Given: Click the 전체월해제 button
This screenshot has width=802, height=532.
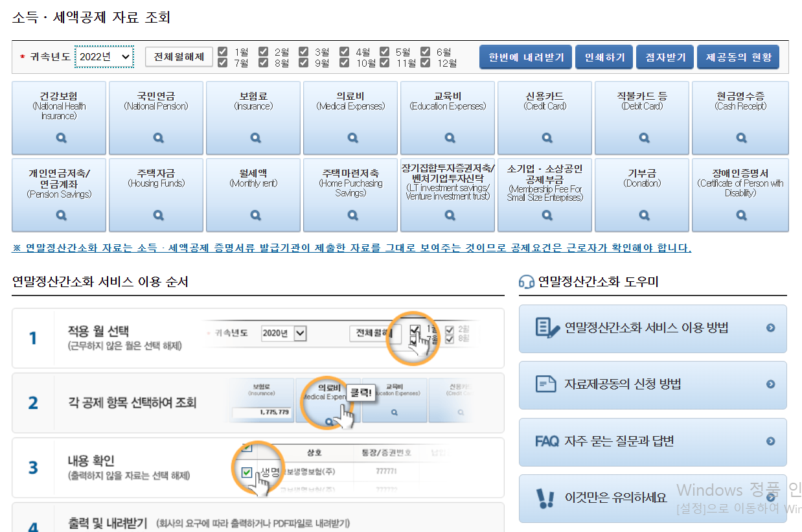Looking at the screenshot, I should 179,56.
